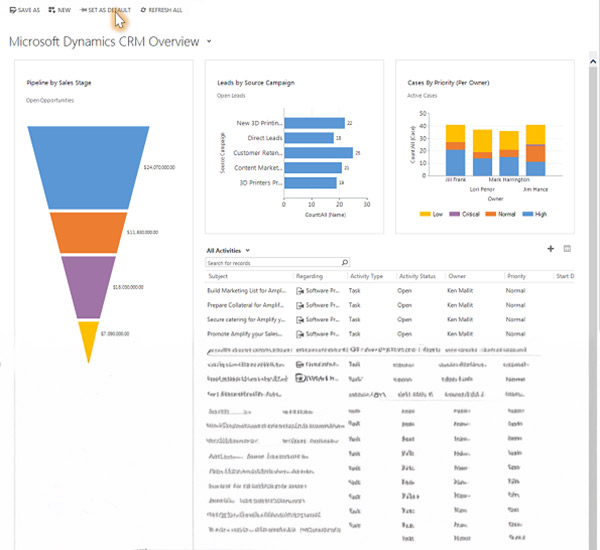Click the SAVE AS toolbar button
Image resolution: width=600 pixels, height=550 pixels.
[x=24, y=10]
